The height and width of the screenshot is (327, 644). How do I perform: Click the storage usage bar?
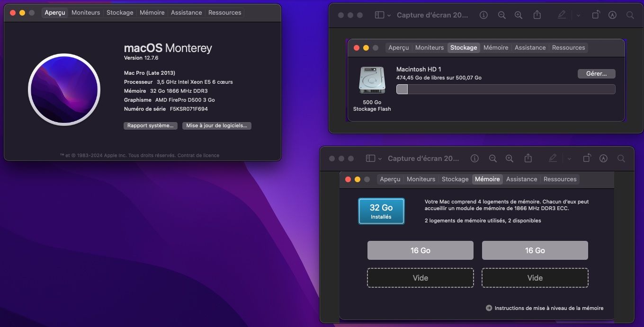click(506, 89)
